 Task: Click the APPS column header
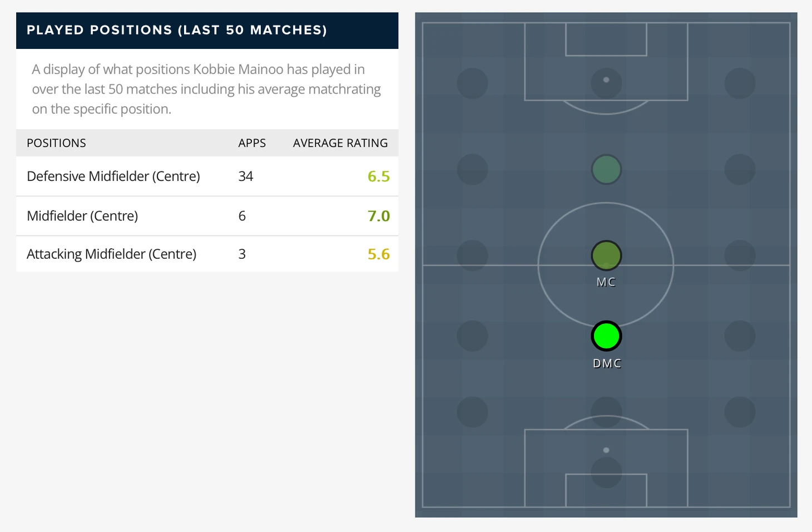pos(252,143)
